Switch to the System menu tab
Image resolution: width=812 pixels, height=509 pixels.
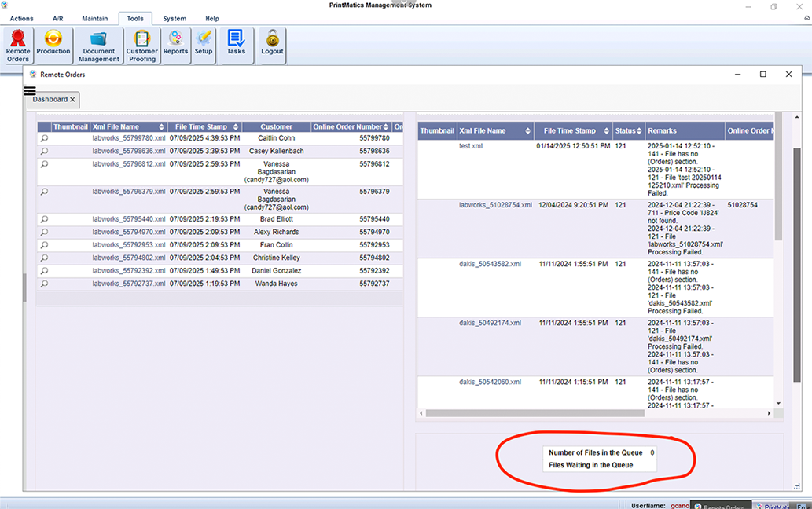click(175, 18)
